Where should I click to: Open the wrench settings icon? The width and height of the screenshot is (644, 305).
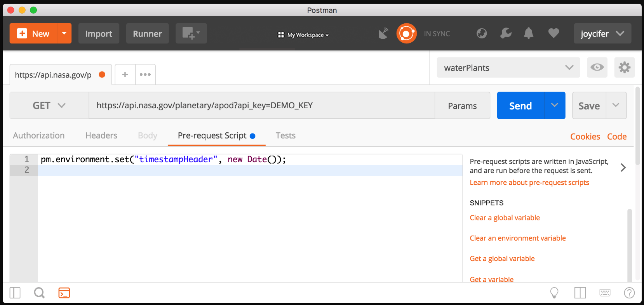pos(505,33)
